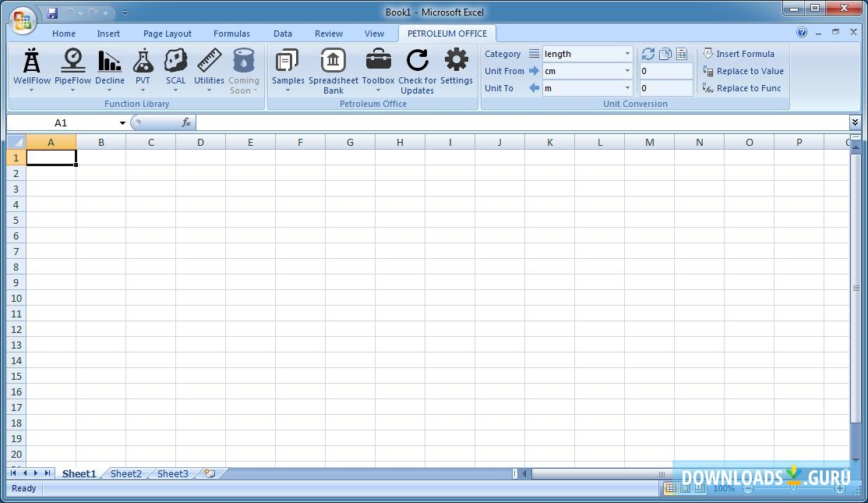The width and height of the screenshot is (868, 503).
Task: Open the Data ribbon tab
Action: coord(282,34)
